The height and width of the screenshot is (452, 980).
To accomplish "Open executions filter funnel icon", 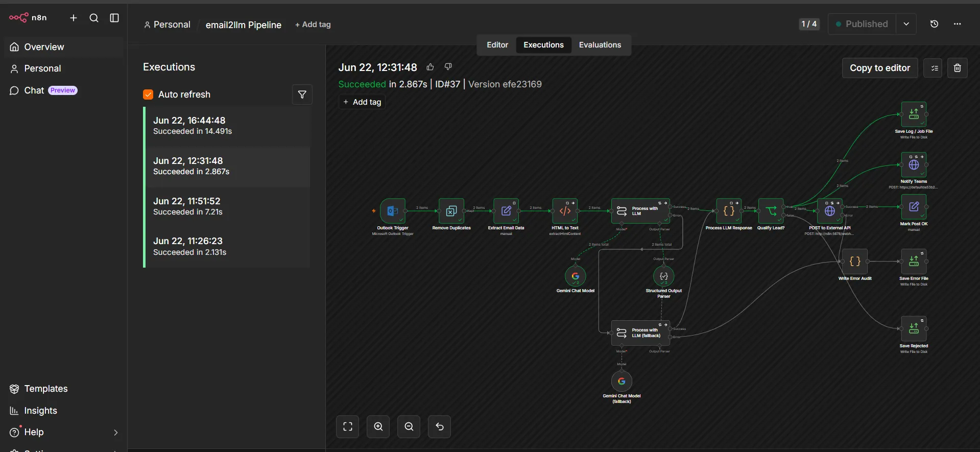I will pos(302,94).
